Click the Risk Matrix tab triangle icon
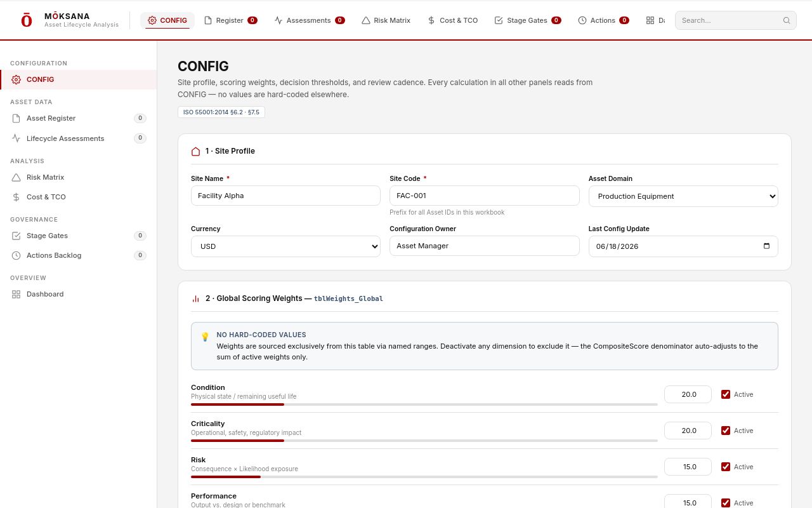Viewport: 812px width, 508px height. [366, 20]
